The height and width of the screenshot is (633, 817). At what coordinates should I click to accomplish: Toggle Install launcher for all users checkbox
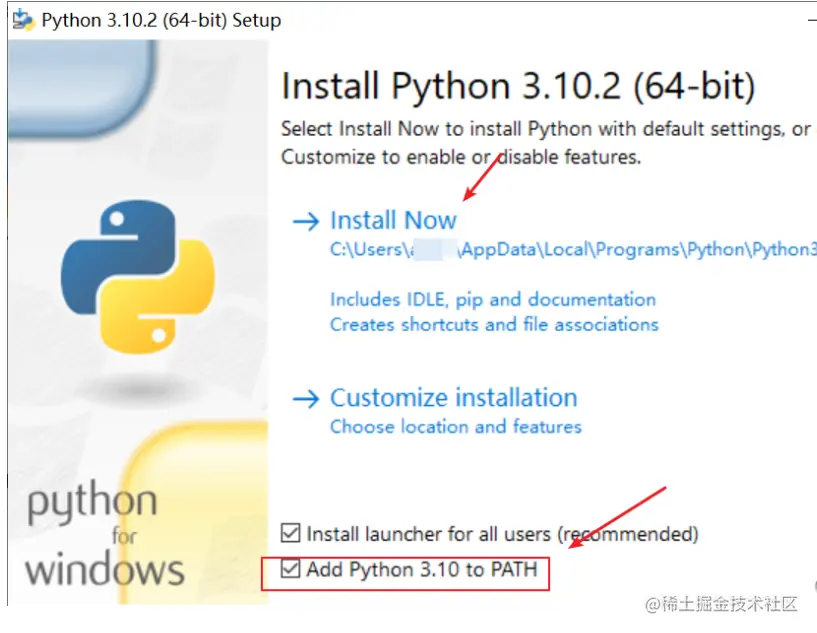point(290,533)
